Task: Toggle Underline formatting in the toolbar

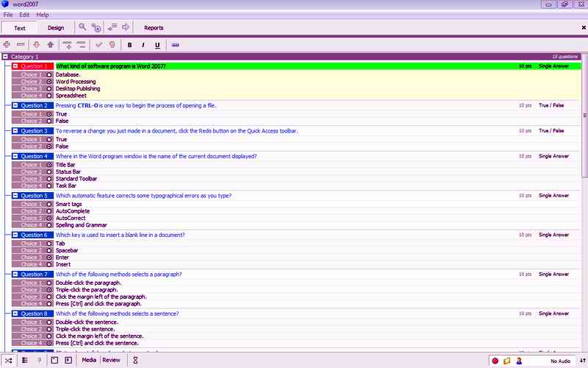Action: 157,45
